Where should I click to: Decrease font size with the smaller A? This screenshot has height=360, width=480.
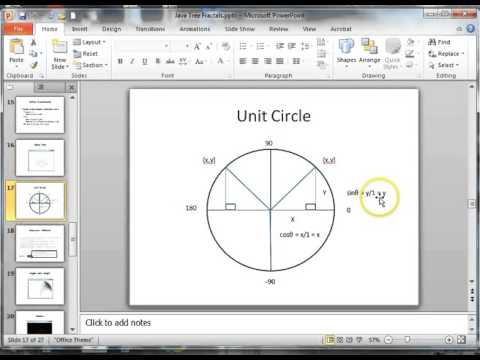pyautogui.click(x=209, y=46)
